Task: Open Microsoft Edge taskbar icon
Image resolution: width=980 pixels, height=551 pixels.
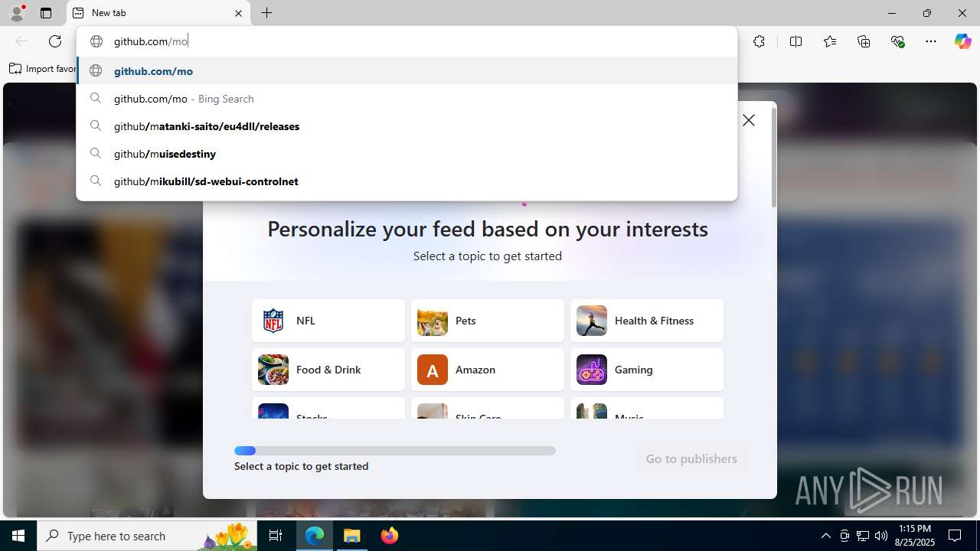Action: point(315,536)
